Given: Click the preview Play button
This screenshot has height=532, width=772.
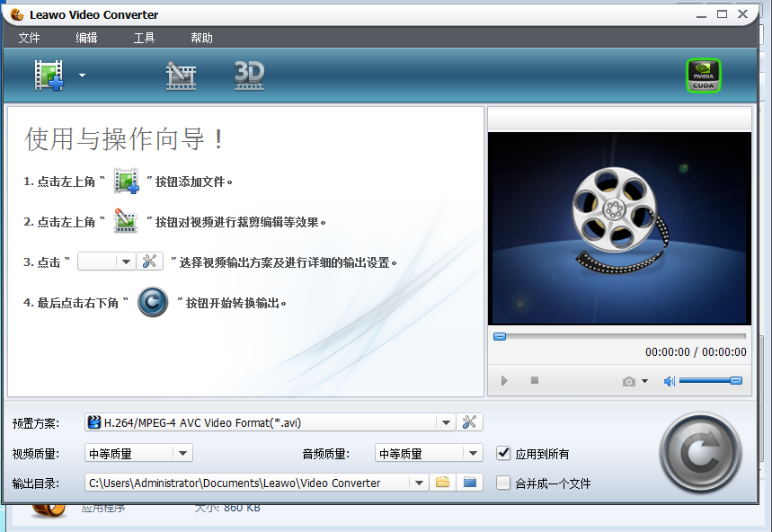Looking at the screenshot, I should 504,381.
